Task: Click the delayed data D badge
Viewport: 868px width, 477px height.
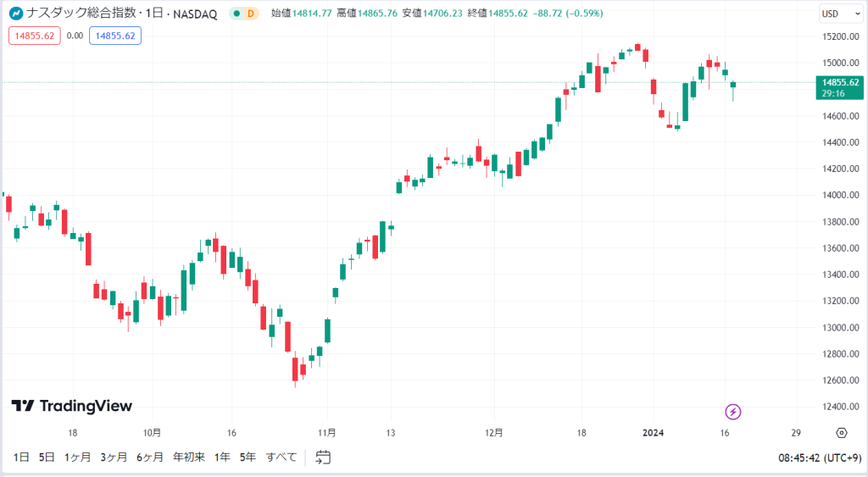Action: [x=251, y=14]
